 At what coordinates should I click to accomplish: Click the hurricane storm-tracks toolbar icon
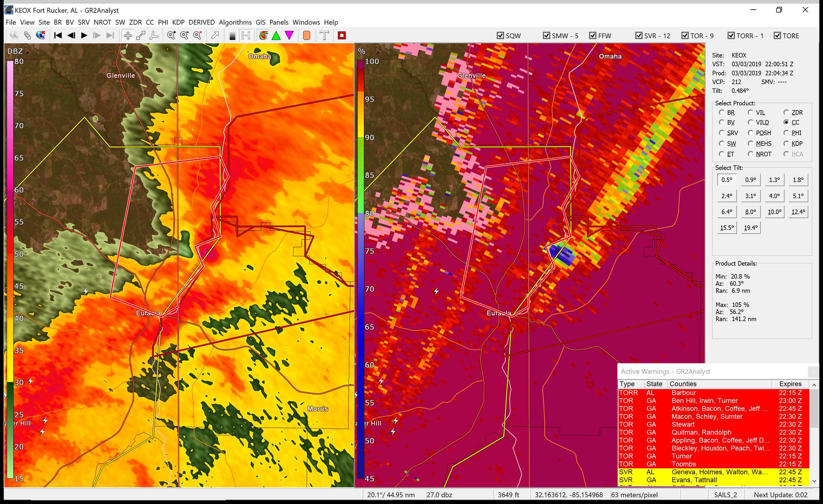tap(263, 36)
